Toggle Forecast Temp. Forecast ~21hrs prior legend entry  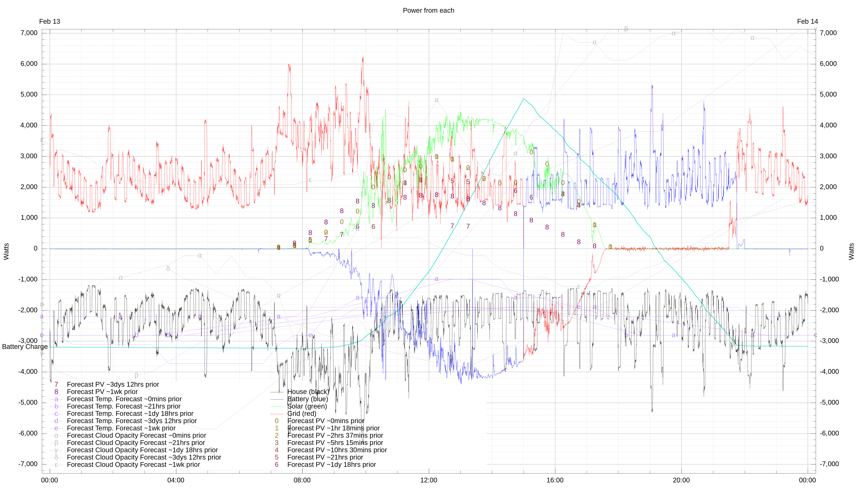[124, 406]
